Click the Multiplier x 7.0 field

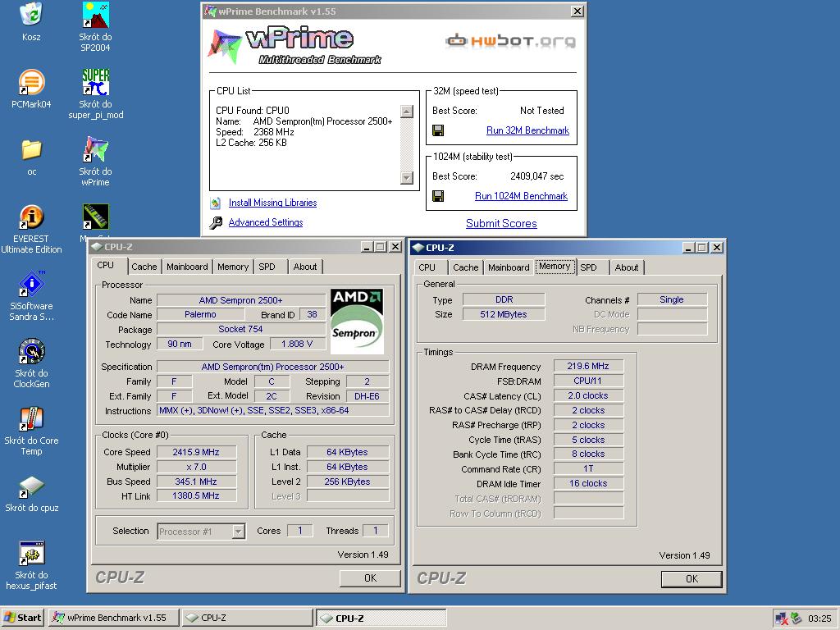coord(196,467)
